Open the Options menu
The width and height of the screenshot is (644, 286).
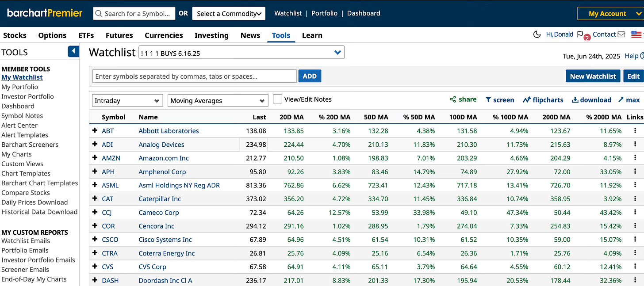[52, 35]
